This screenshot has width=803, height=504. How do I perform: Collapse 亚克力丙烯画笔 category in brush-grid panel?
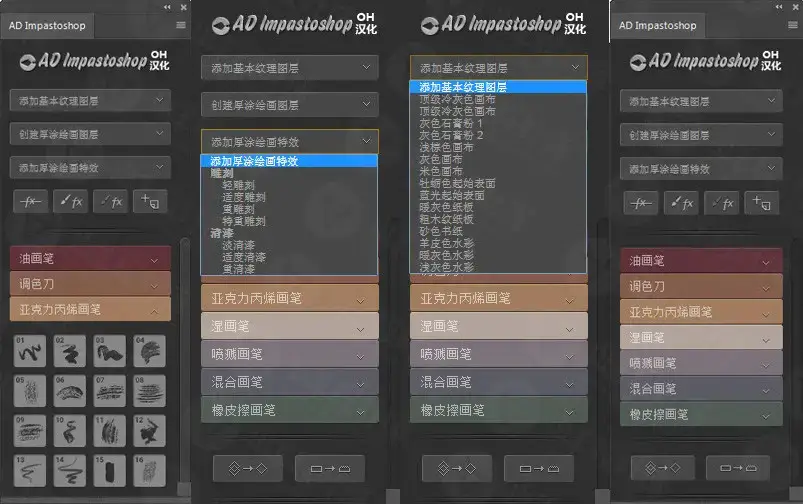pyautogui.click(x=90, y=309)
